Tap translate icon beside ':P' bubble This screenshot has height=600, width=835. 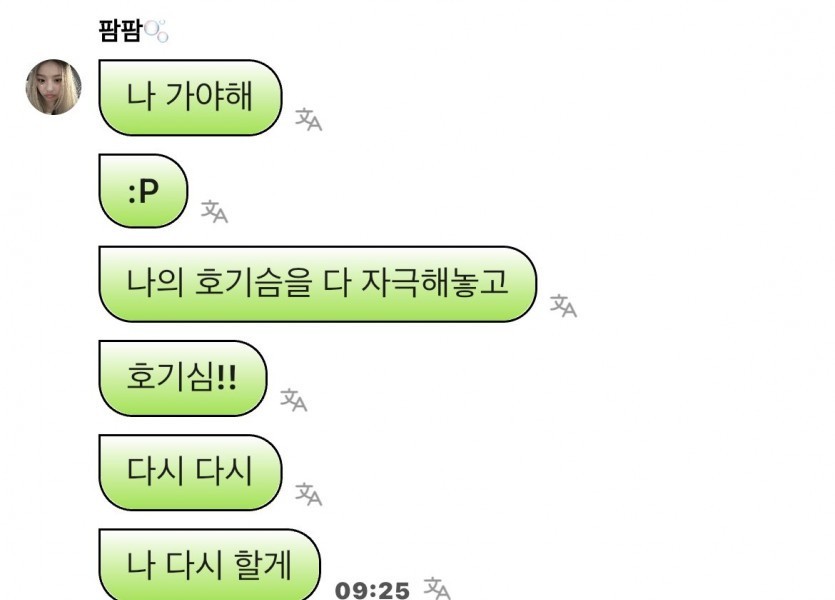click(214, 212)
